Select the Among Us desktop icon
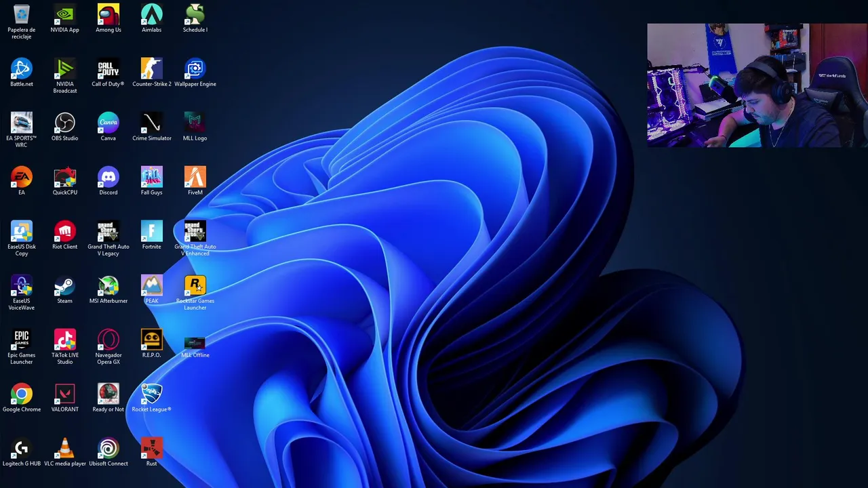The image size is (868, 488). tap(108, 14)
